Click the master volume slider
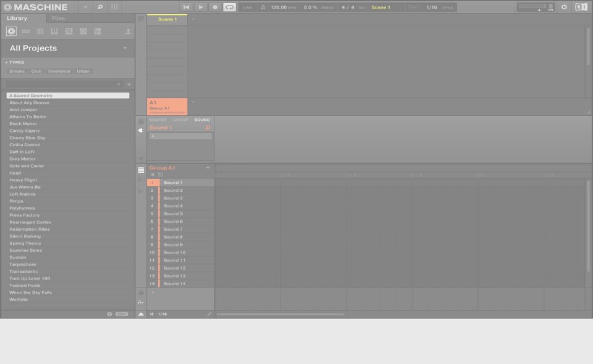593x364 pixels. coord(531,7)
